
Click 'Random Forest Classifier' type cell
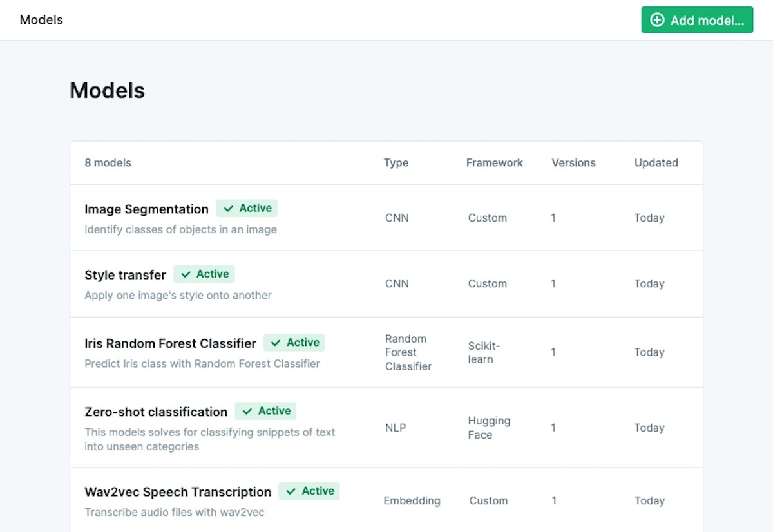(408, 352)
